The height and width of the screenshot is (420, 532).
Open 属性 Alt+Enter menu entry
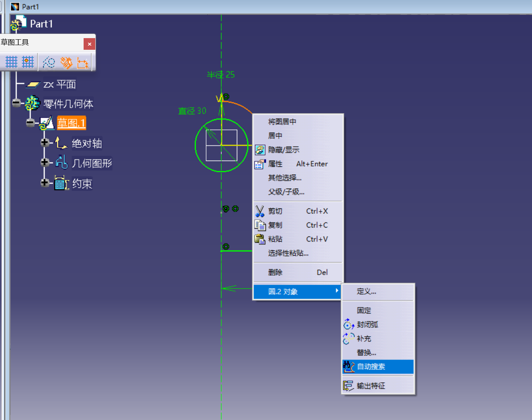[x=298, y=164]
